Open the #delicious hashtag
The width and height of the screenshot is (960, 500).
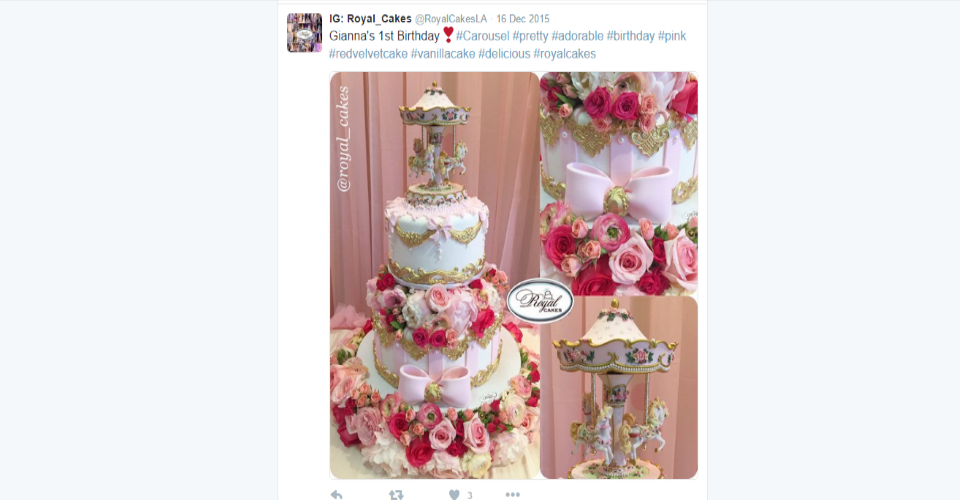504,54
